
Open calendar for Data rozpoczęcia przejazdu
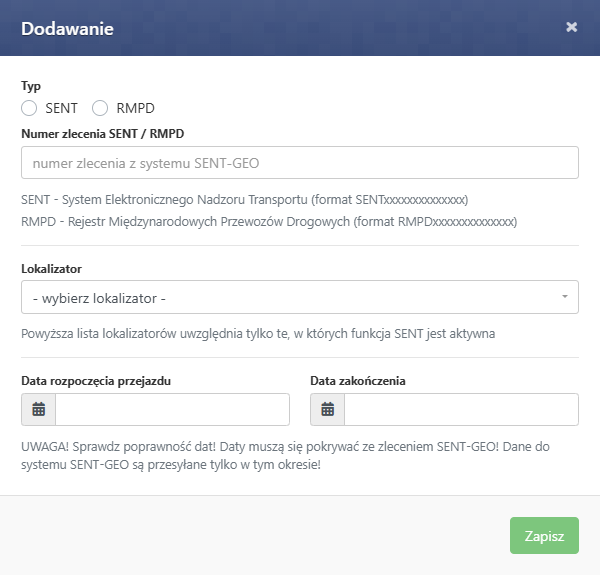(38, 409)
